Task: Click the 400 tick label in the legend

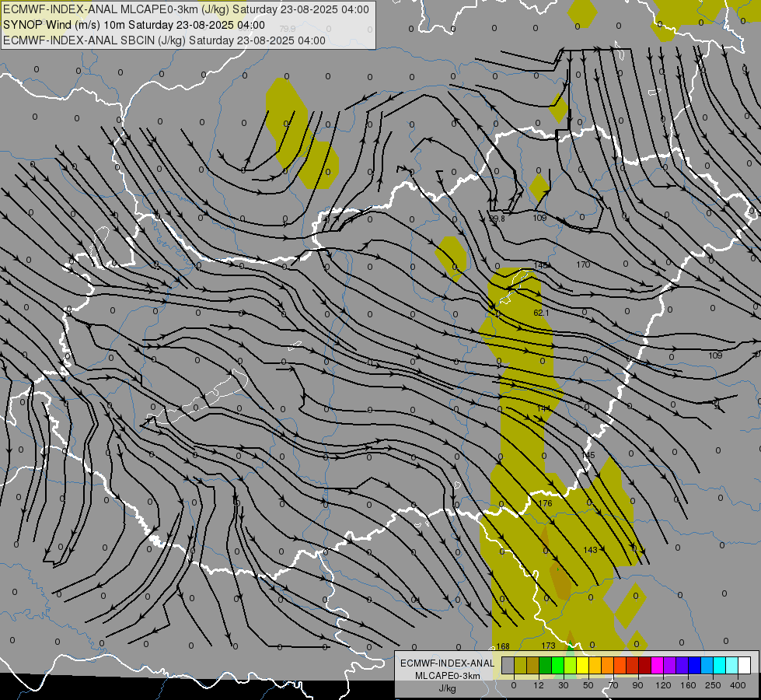Action: (x=738, y=686)
